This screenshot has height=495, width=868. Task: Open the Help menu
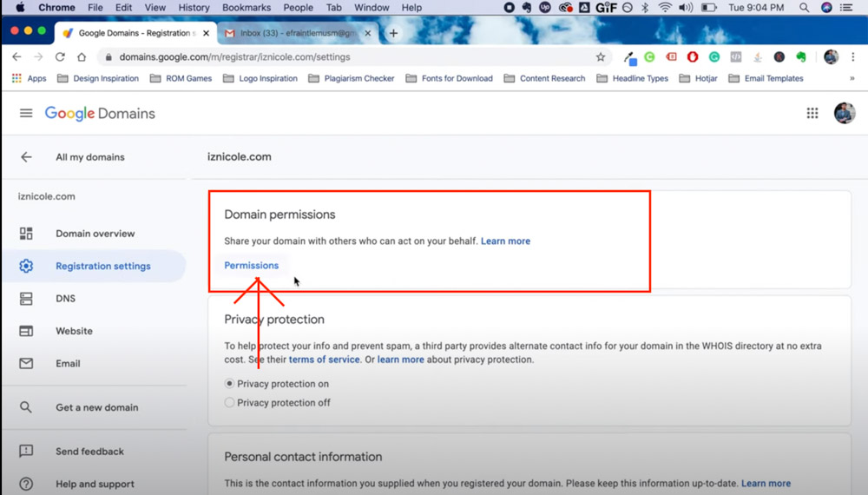[411, 8]
